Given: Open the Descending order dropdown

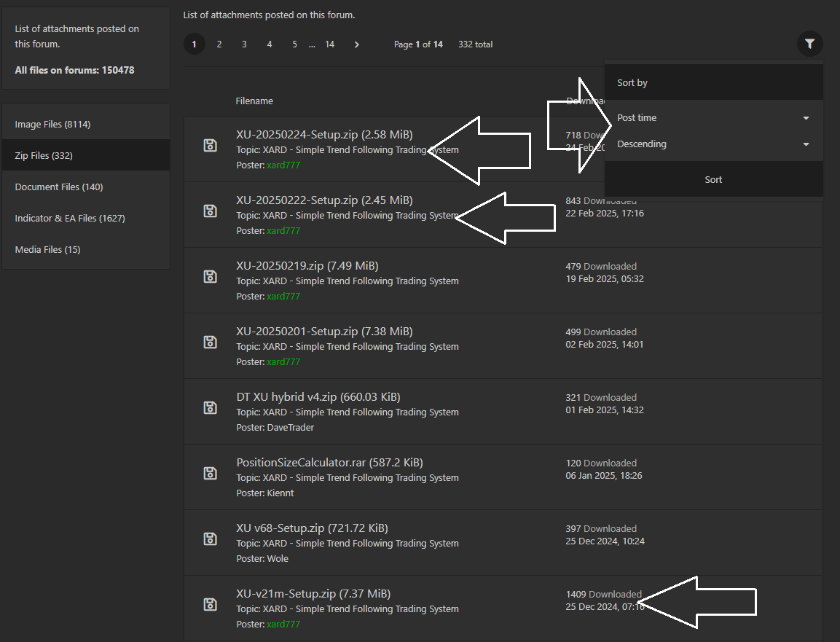Looking at the screenshot, I should coord(713,144).
